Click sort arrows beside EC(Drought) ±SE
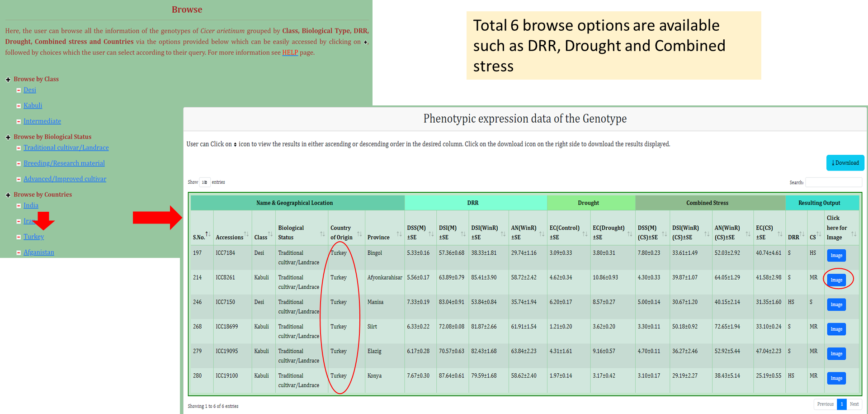This screenshot has height=414, width=868. (x=630, y=234)
